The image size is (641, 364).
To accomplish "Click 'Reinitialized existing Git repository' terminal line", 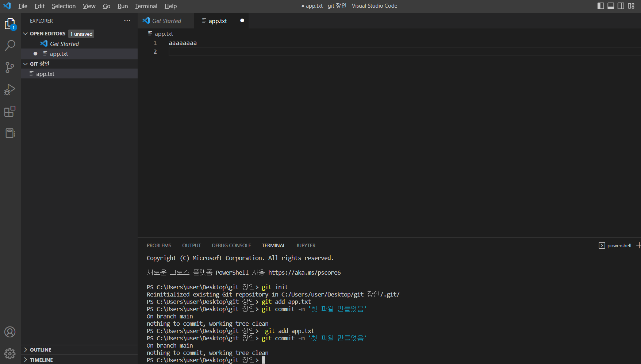I will 273,294.
